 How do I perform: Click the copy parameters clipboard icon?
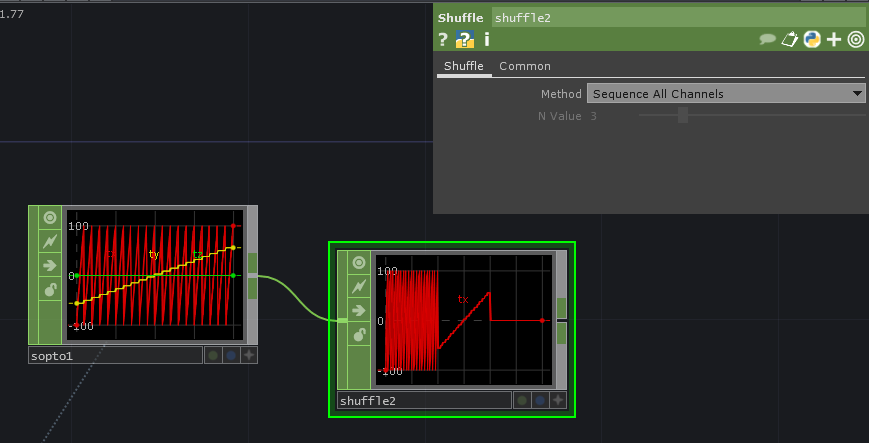789,40
